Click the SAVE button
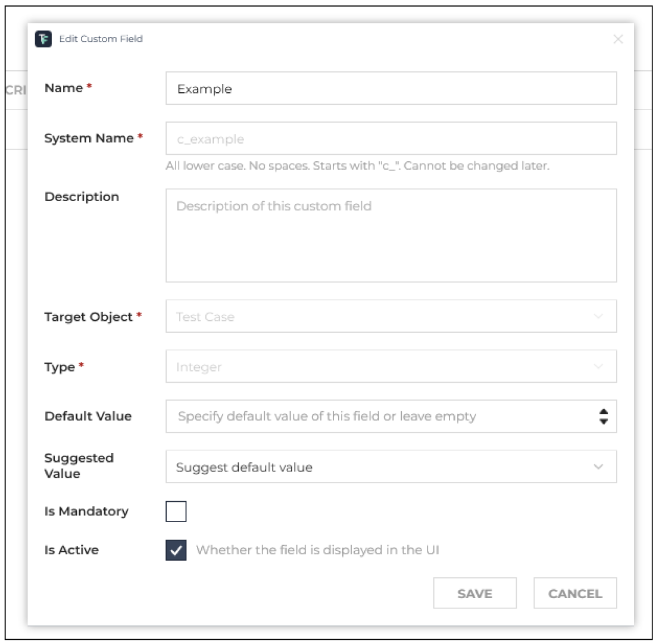The height and width of the screenshot is (644, 656). coord(475,593)
